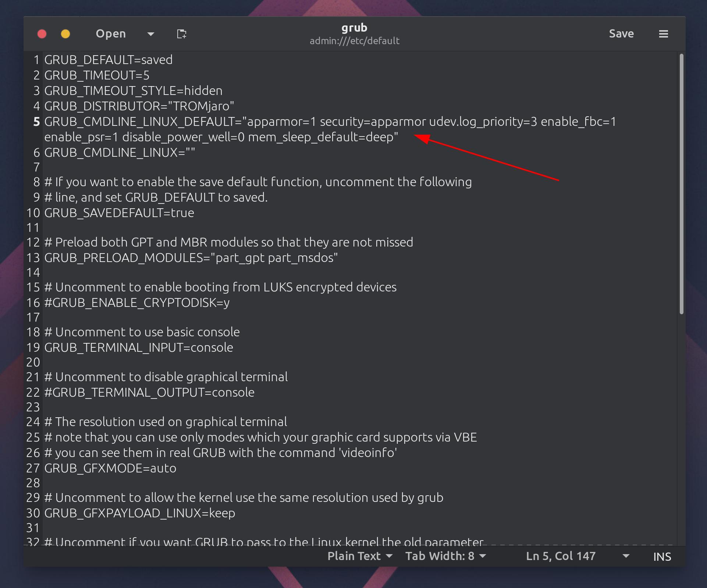This screenshot has width=707, height=588.
Task: Open the hamburger menu
Action: 663,34
